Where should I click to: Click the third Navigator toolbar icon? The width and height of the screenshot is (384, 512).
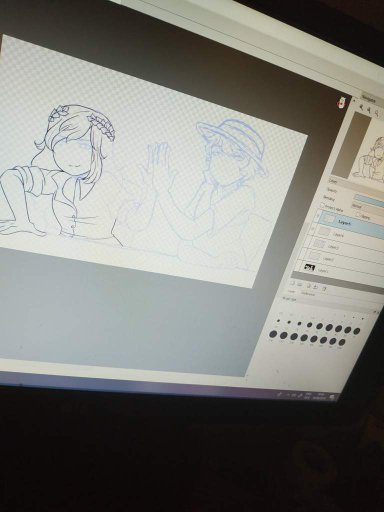coord(377,112)
